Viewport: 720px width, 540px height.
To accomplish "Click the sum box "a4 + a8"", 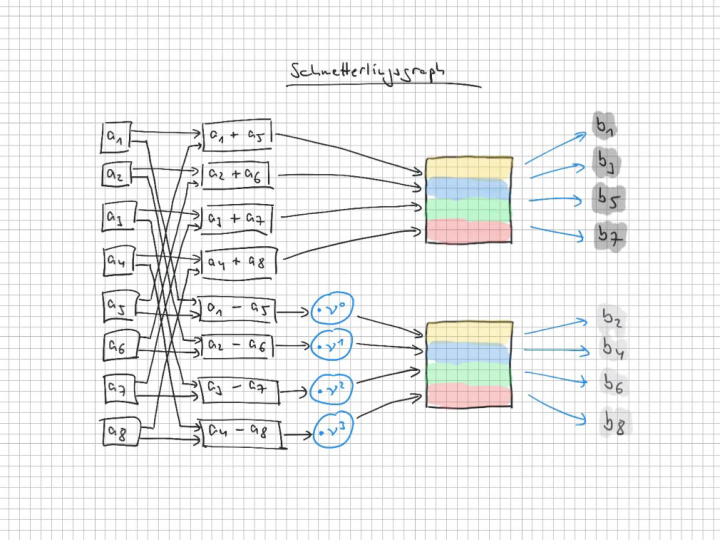I will pyautogui.click(x=239, y=263).
